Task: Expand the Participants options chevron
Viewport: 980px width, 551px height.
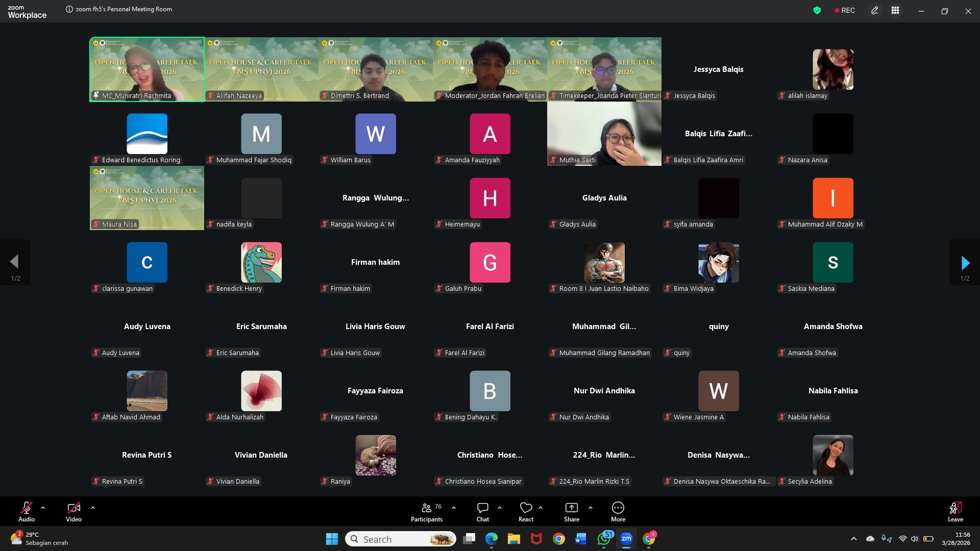Action: pos(454,508)
